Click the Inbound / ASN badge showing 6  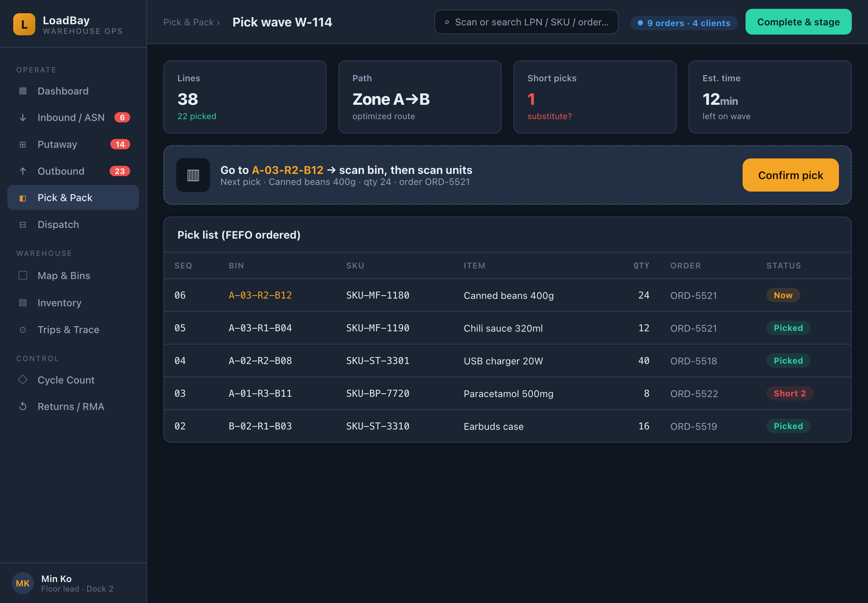tap(122, 118)
